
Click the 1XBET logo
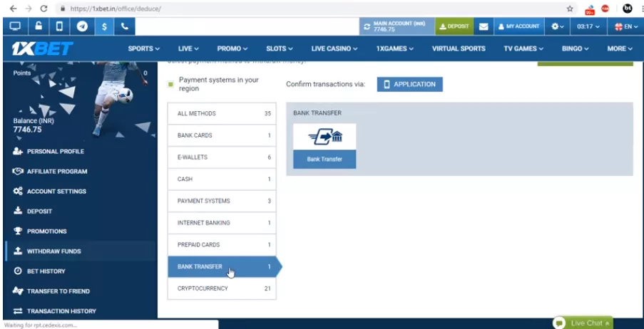43,49
